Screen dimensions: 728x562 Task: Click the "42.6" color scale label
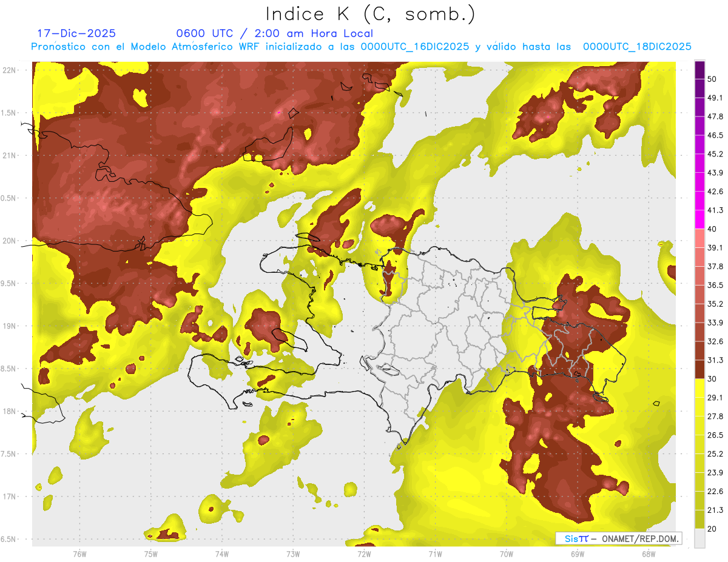715,192
